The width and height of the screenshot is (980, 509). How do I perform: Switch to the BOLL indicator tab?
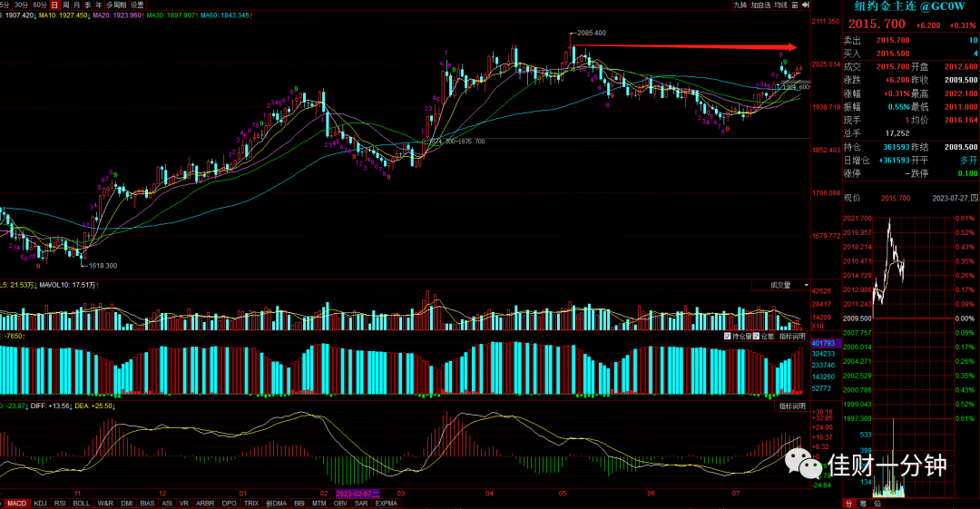click(x=82, y=504)
